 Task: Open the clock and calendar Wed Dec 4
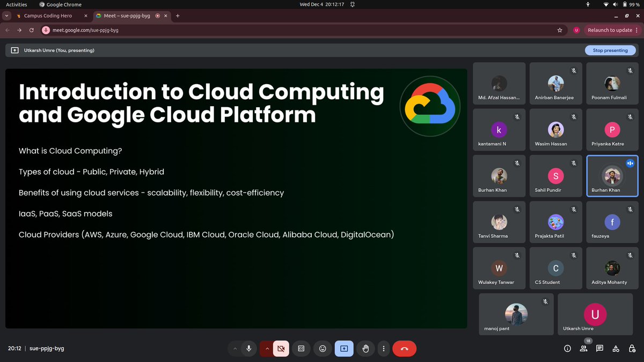pyautogui.click(x=323, y=4)
